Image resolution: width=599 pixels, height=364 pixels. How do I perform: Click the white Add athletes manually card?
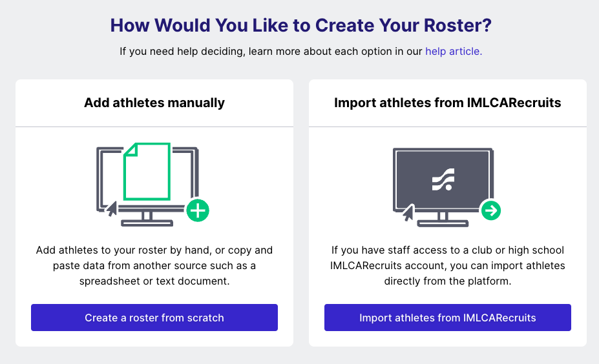tap(154, 213)
